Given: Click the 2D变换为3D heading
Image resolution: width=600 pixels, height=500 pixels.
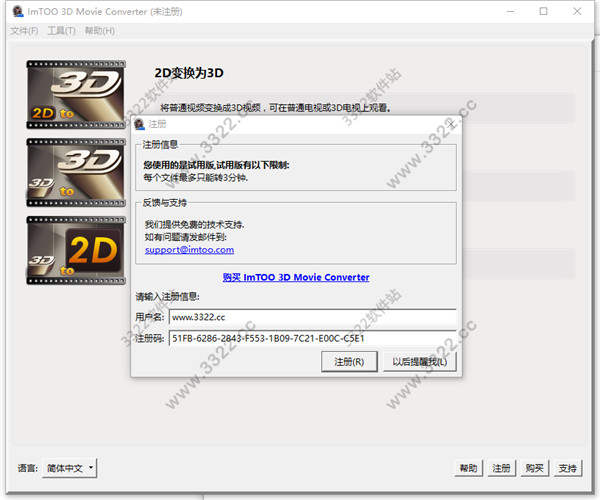Looking at the screenshot, I should coord(189,73).
